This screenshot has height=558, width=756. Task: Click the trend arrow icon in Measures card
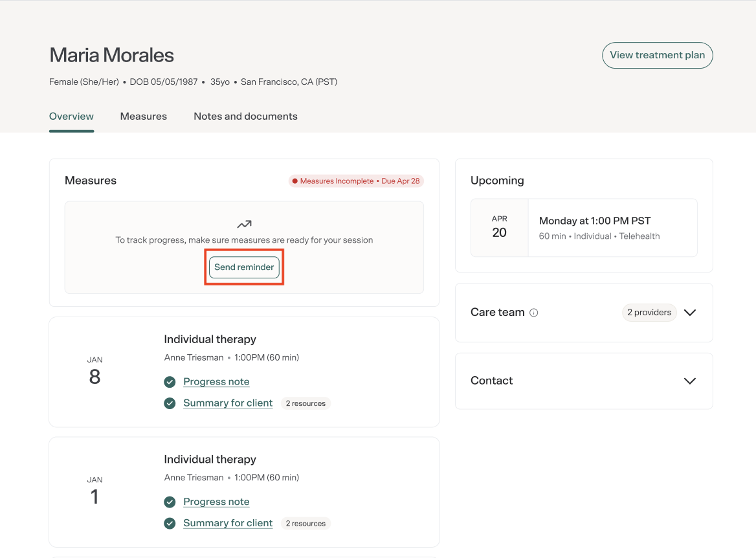(244, 224)
